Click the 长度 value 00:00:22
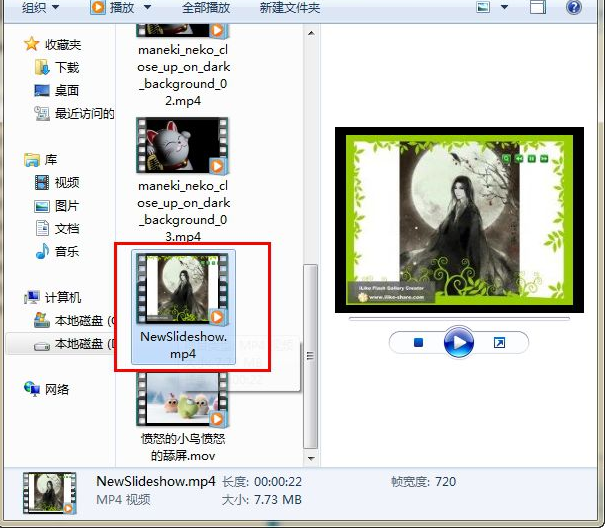The width and height of the screenshot is (605, 528). click(x=278, y=481)
